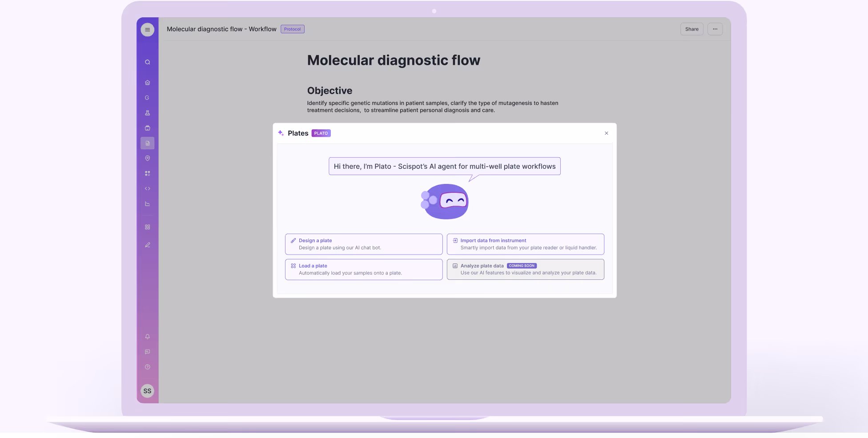This screenshot has width=868, height=438.
Task: Choose the Load a plate option
Action: [364, 269]
